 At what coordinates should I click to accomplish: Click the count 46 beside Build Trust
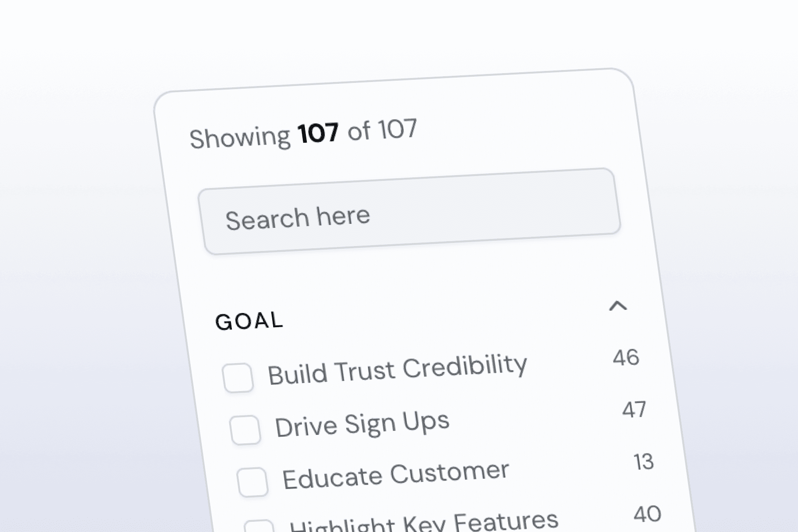(x=626, y=357)
